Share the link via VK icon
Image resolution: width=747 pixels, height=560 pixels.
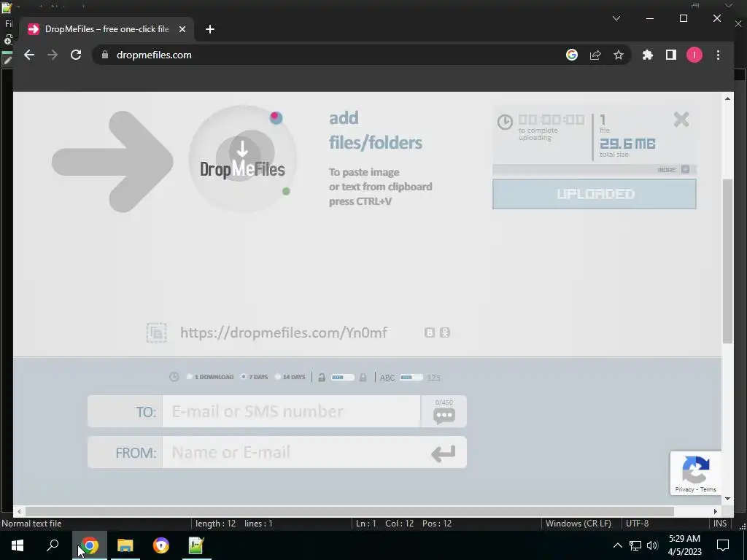tap(429, 332)
